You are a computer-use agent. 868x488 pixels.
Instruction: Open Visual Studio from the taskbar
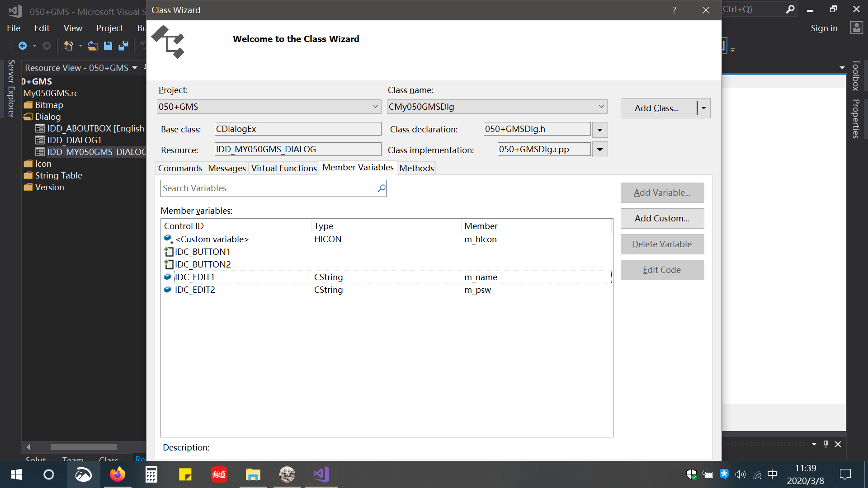click(321, 475)
